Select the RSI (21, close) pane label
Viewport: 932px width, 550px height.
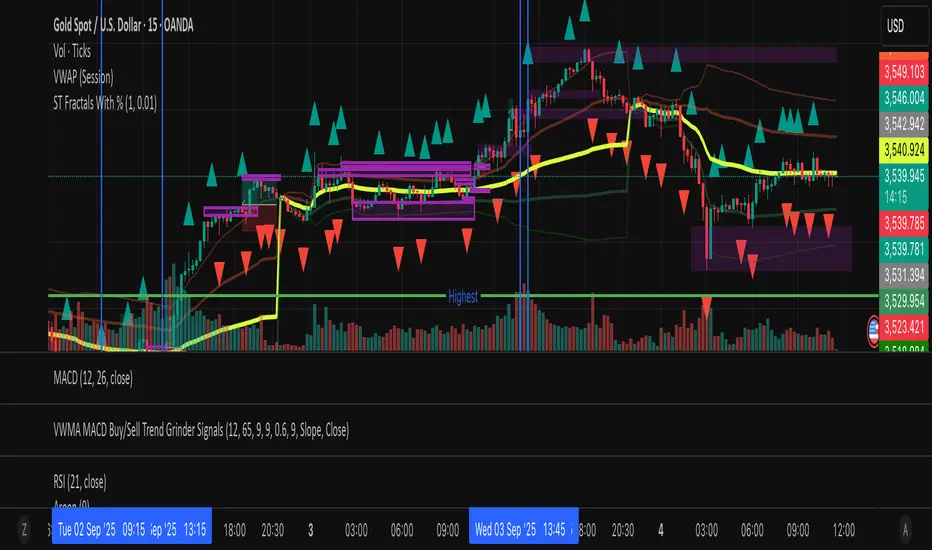[x=80, y=482]
